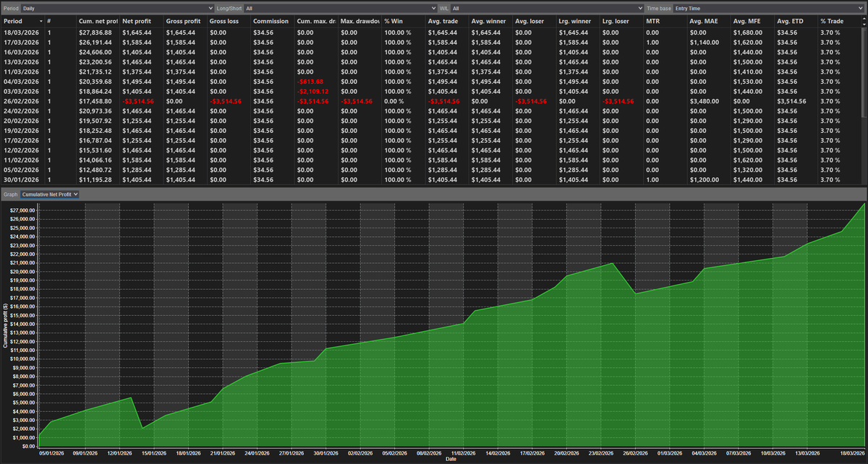Select the 18/03/2026 period row

click(x=431, y=33)
